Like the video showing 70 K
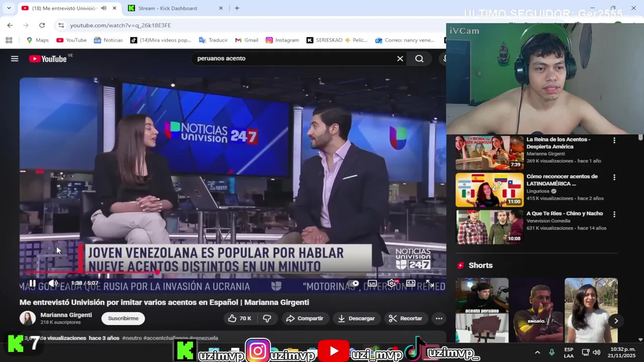644x362 pixels. tap(239, 318)
